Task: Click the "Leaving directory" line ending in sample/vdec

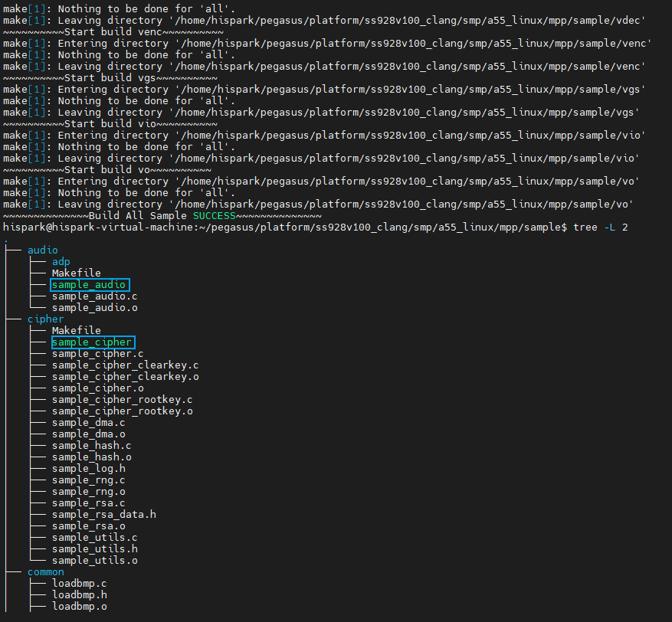Action: click(324, 21)
